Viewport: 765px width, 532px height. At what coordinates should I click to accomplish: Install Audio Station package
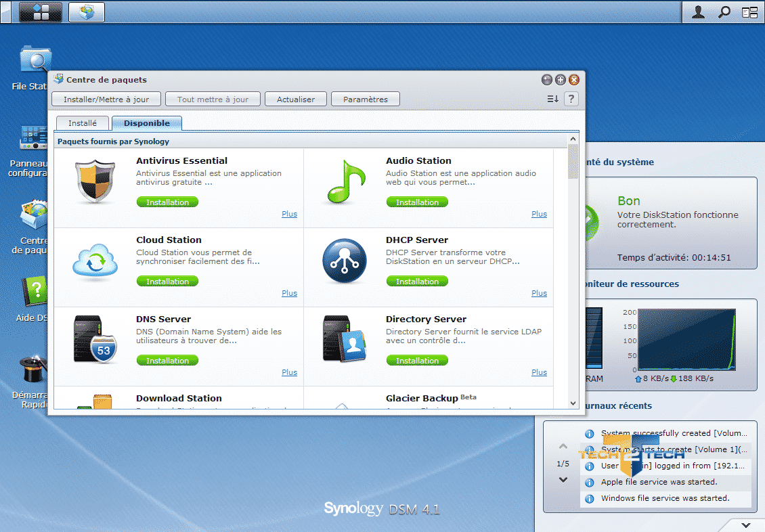tap(417, 202)
